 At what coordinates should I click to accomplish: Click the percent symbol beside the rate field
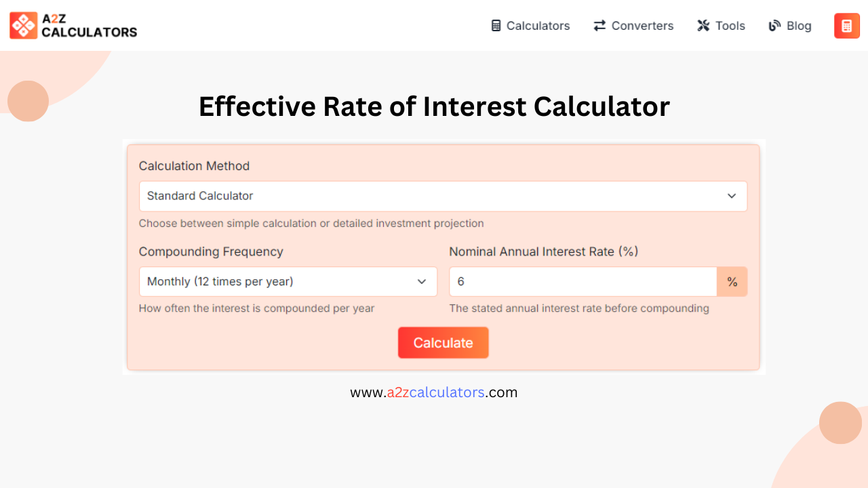point(732,281)
